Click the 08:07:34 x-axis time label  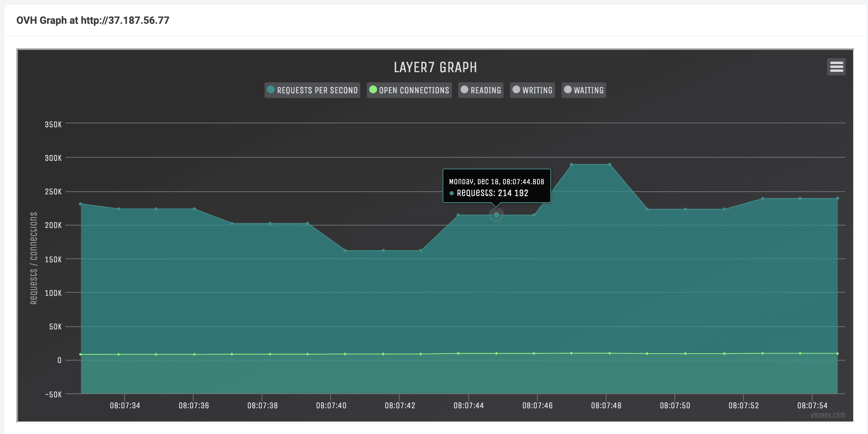click(125, 406)
